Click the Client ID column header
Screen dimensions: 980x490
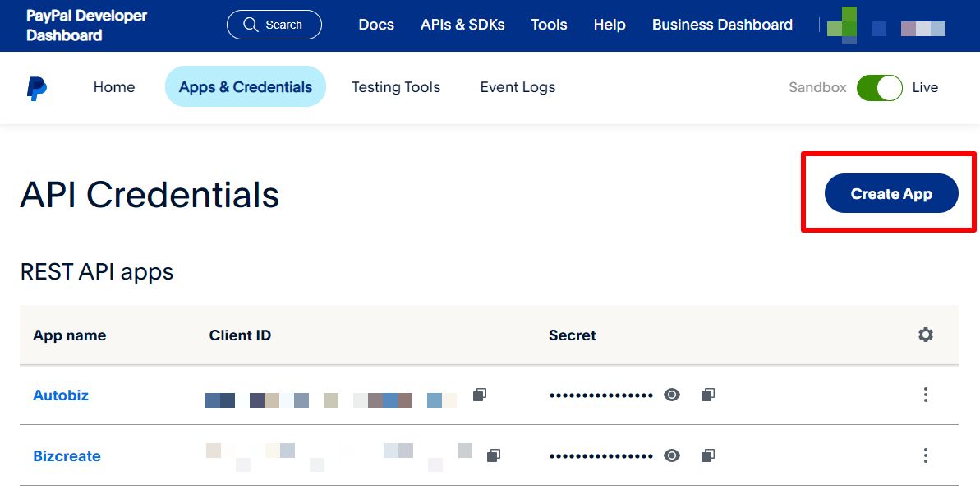[240, 335]
